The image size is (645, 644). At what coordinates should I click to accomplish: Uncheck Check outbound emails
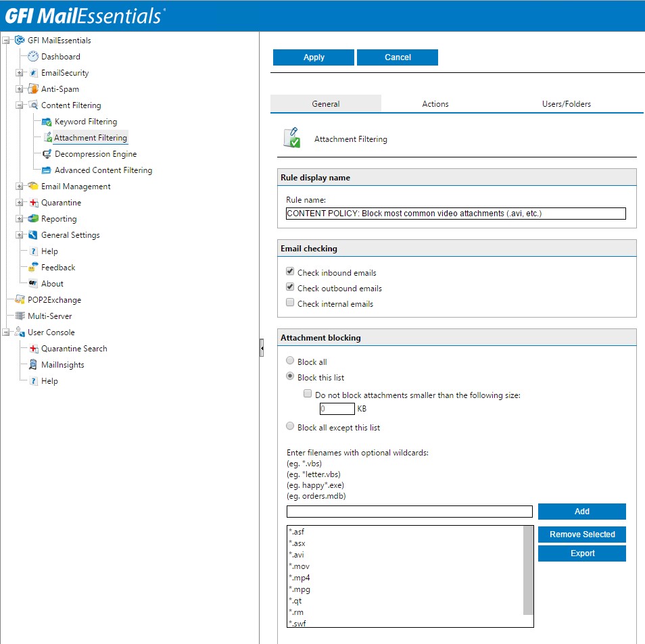tap(290, 287)
